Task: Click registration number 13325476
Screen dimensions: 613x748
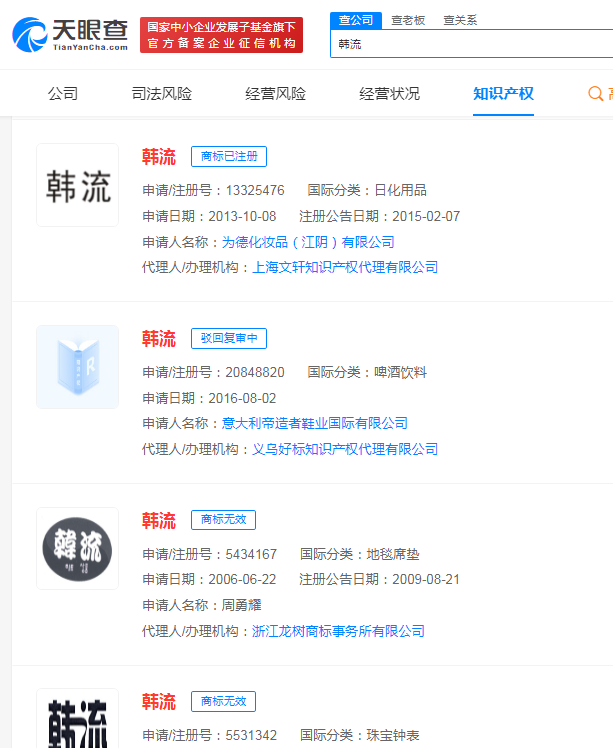Action: pos(255,190)
